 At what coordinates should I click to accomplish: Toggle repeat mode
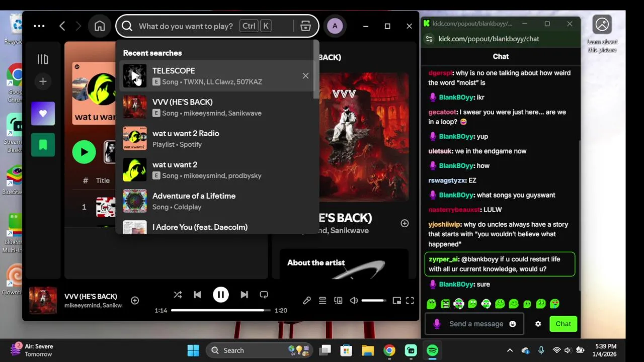(264, 295)
